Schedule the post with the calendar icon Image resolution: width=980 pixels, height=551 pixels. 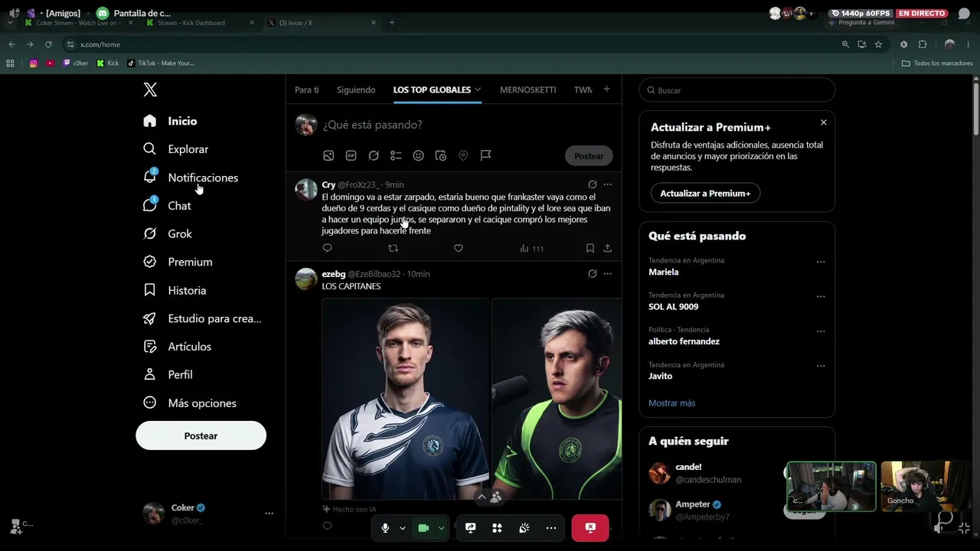(x=441, y=155)
